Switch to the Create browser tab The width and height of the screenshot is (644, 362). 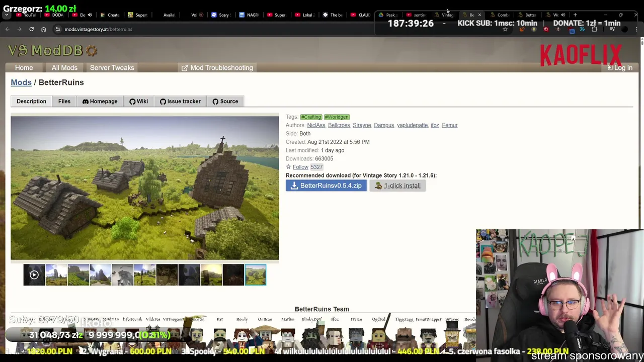[x=109, y=15]
